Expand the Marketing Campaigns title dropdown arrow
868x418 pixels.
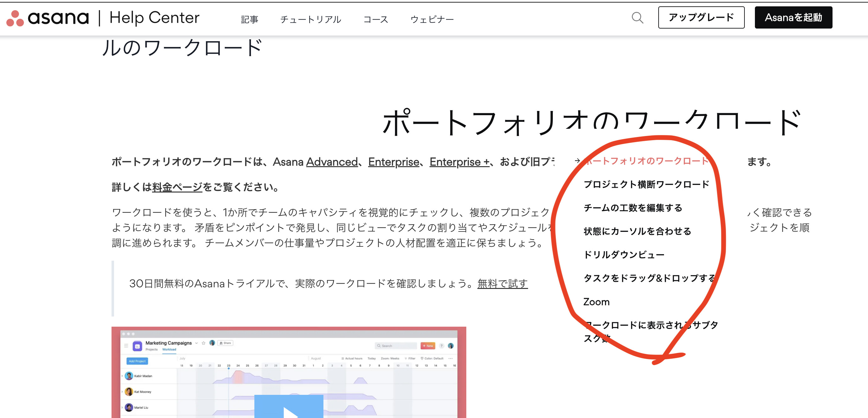click(x=196, y=343)
